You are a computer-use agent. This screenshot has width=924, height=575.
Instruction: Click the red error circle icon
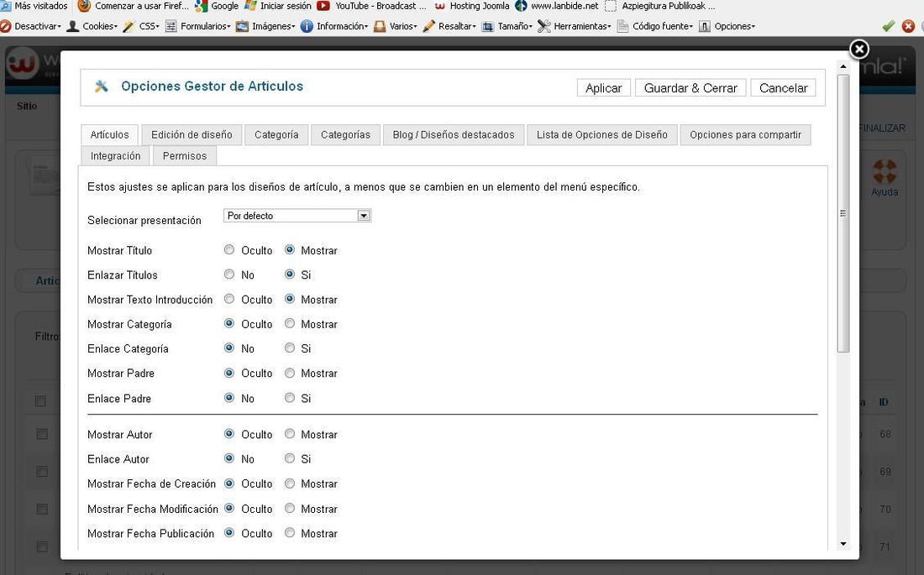(x=909, y=26)
